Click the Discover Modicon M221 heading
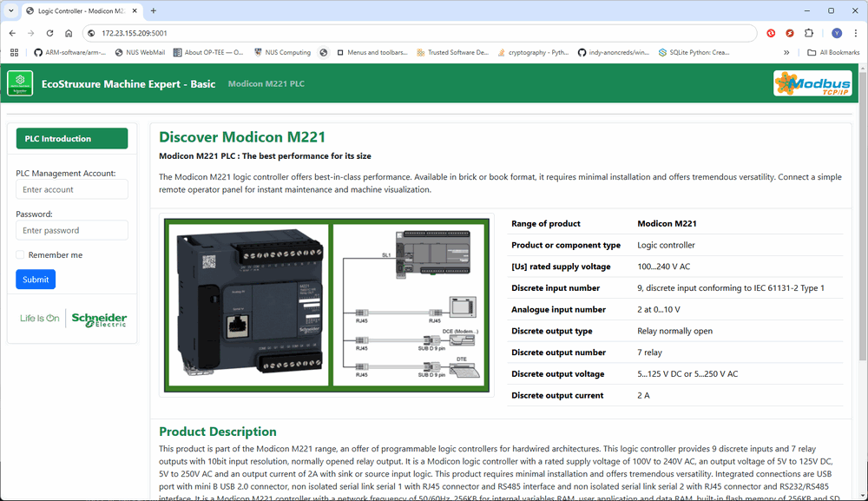Screen dimensions: 868x501 point(242,136)
